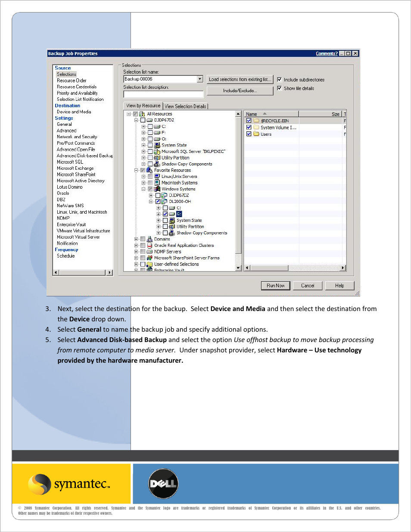The height and width of the screenshot is (532, 411).
Task: Click the NDMP Servers icon
Action: tap(149, 252)
